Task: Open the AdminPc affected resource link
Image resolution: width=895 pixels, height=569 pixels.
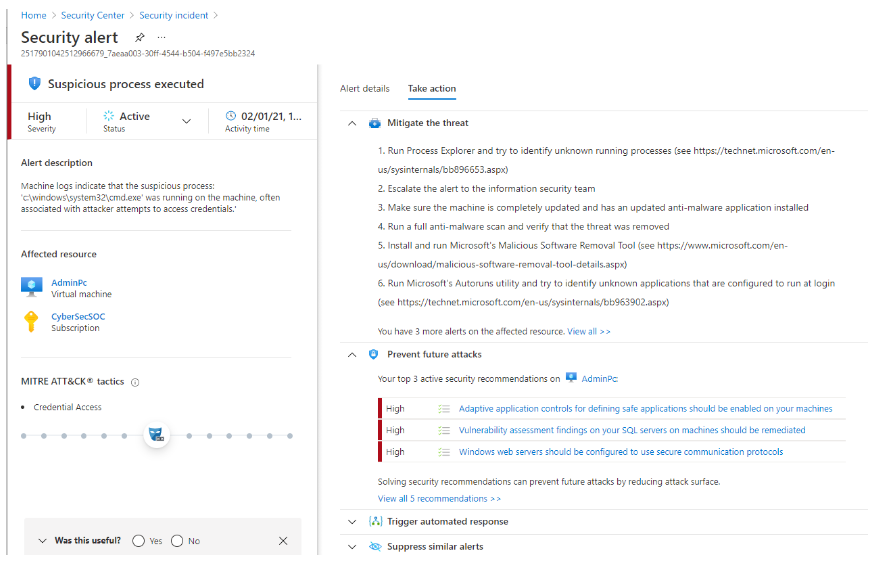Action: (x=69, y=283)
